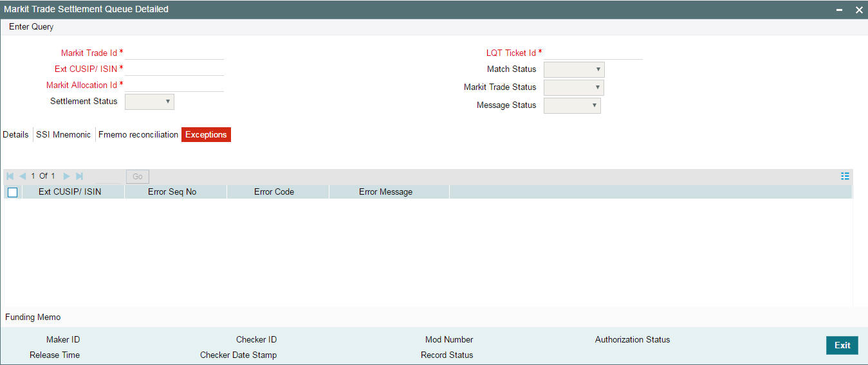
Task: Click the Authorization Status label
Action: tap(633, 340)
